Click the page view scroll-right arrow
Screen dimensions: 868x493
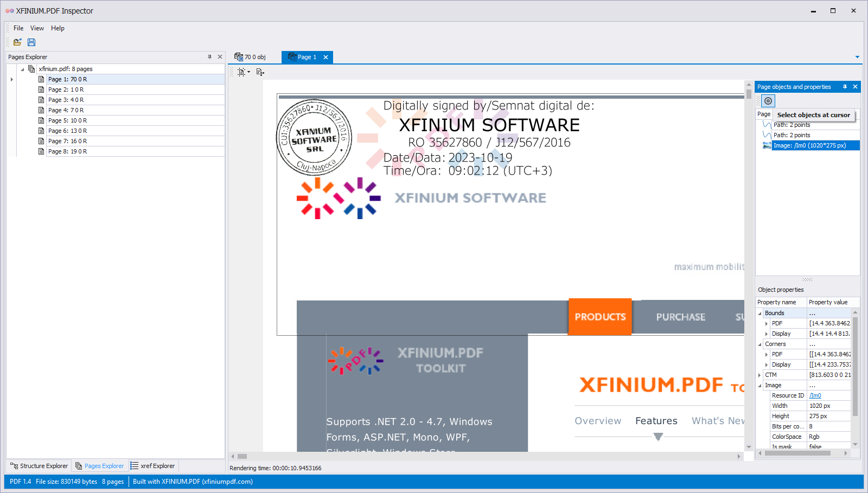point(739,457)
